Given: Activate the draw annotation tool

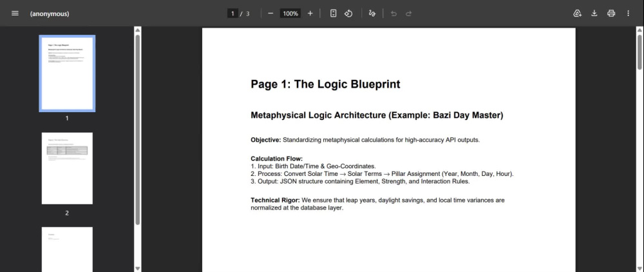Looking at the screenshot, I should click(x=372, y=13).
